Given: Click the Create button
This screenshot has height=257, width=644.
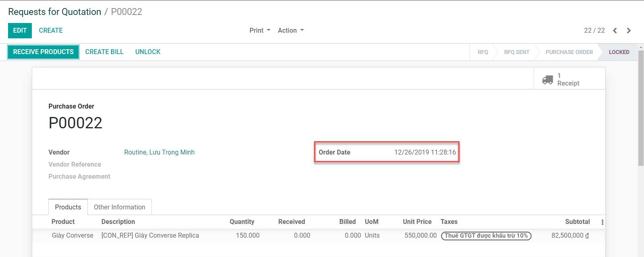Looking at the screenshot, I should coord(51,31).
